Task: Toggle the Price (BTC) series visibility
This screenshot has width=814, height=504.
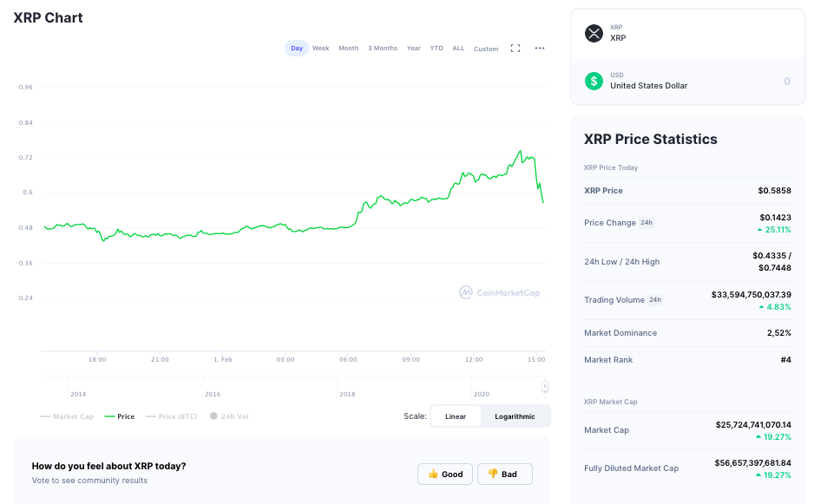Action: click(x=172, y=416)
